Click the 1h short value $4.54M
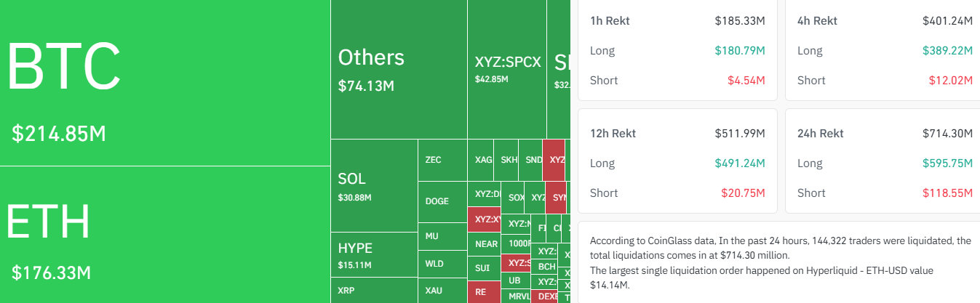980x303 pixels. coord(747,80)
